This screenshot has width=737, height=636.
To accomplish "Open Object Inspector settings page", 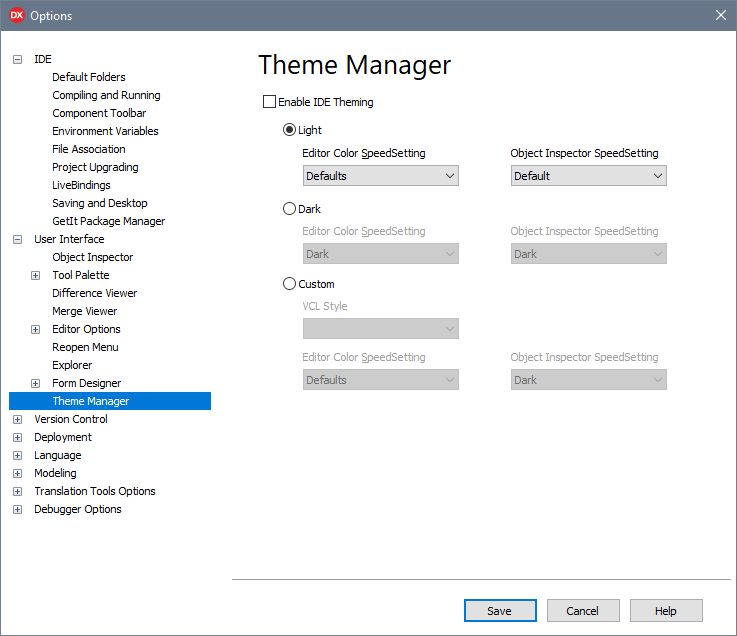I will point(93,257).
